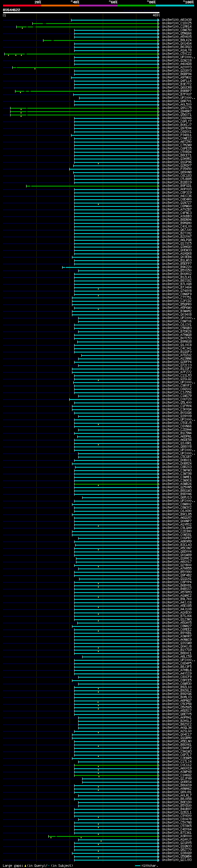Select label UniRef100_A8R9M9
The image size is (197, 868).
click(176, 542)
